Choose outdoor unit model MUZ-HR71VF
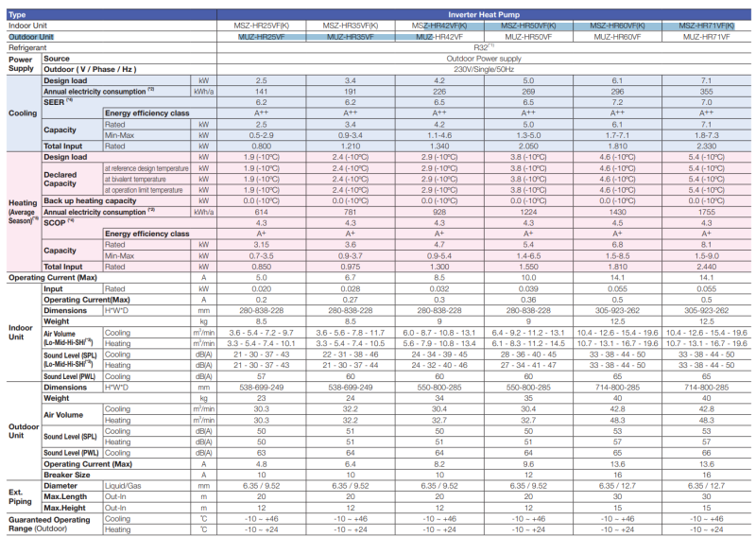 coord(706,37)
